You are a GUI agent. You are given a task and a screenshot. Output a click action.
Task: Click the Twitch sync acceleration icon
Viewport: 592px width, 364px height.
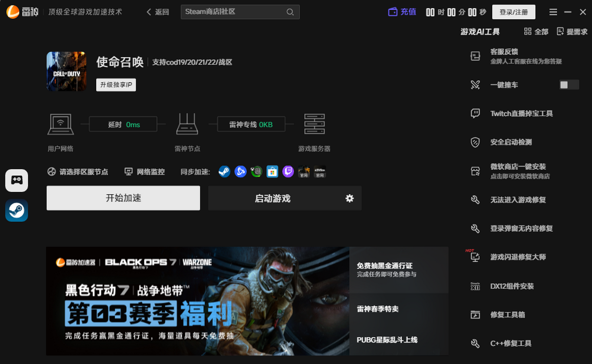[x=288, y=172]
